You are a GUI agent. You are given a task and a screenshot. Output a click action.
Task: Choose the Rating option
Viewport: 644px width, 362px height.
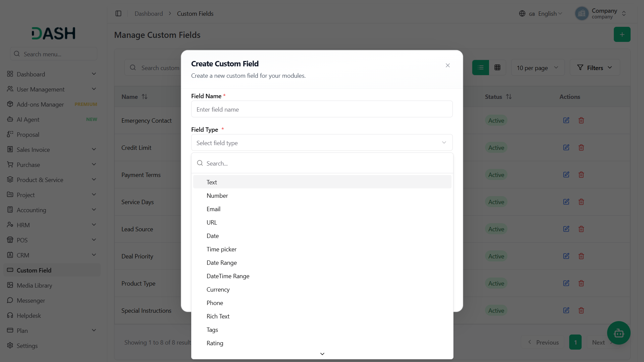pos(322,343)
